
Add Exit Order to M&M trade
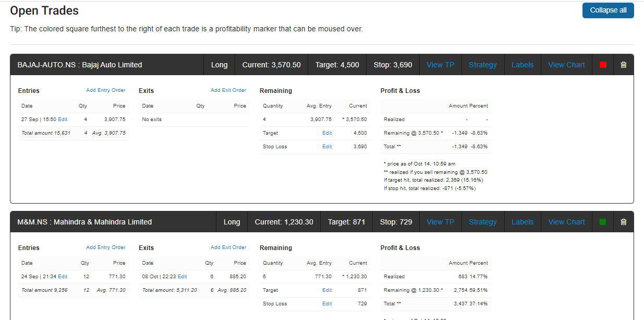click(x=228, y=247)
